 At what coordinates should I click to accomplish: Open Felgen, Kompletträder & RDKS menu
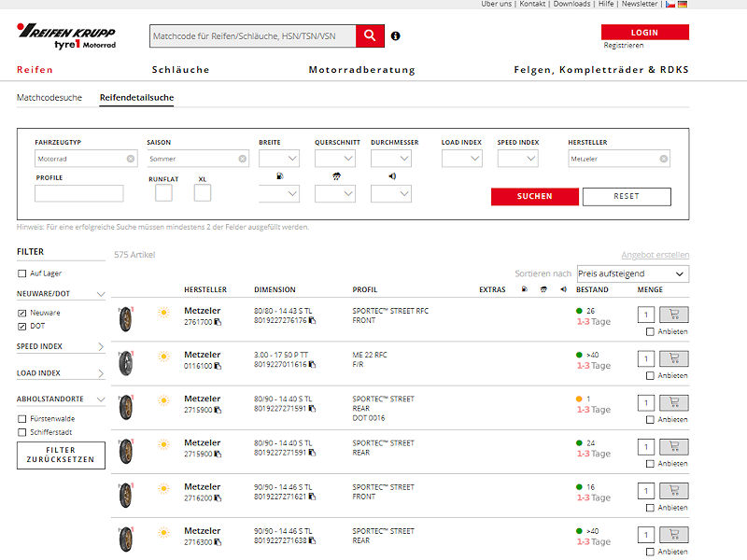pyautogui.click(x=601, y=69)
